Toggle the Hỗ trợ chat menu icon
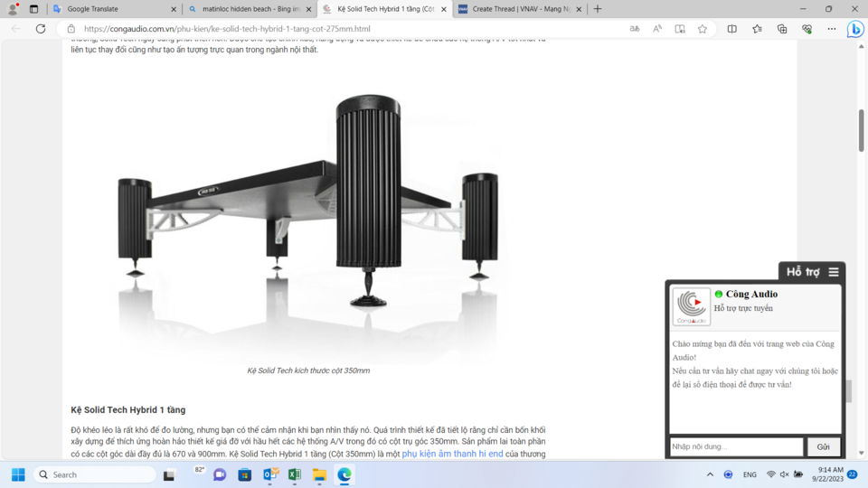This screenshot has height=488, width=868. (x=834, y=272)
